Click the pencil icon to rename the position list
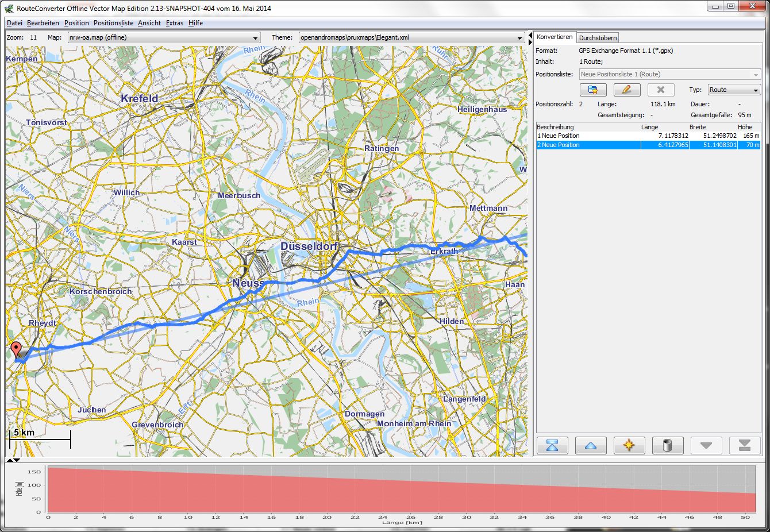 coord(626,90)
